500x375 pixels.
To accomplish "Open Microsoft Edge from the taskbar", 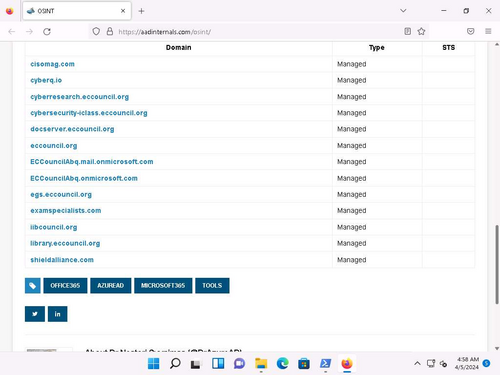I will click(282, 363).
